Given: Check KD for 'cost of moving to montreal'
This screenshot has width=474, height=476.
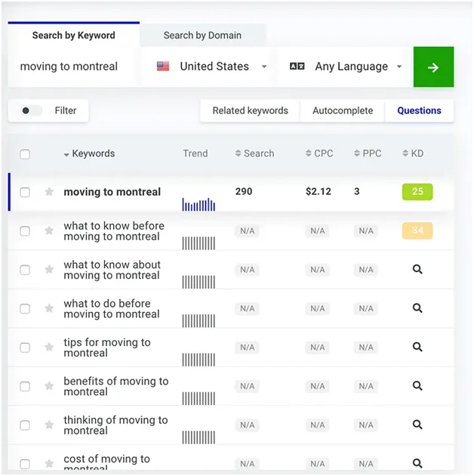Looking at the screenshot, I should pos(417,463).
